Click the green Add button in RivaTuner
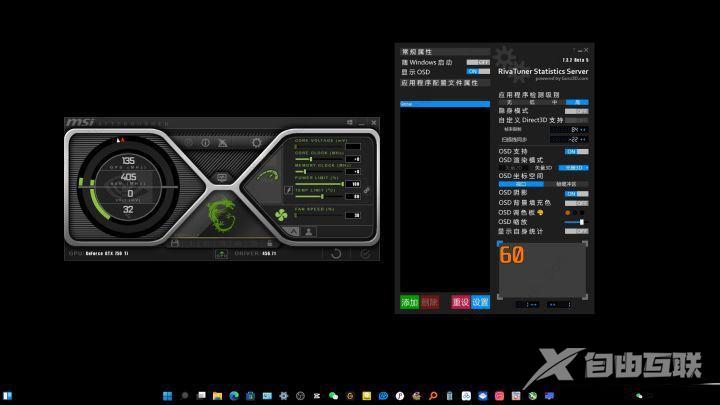Image resolution: width=720 pixels, height=405 pixels. click(409, 302)
